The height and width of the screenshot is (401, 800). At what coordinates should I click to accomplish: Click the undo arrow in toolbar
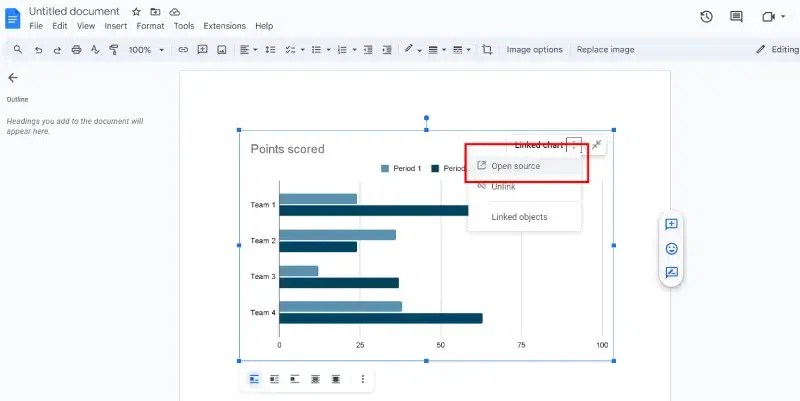[38, 49]
